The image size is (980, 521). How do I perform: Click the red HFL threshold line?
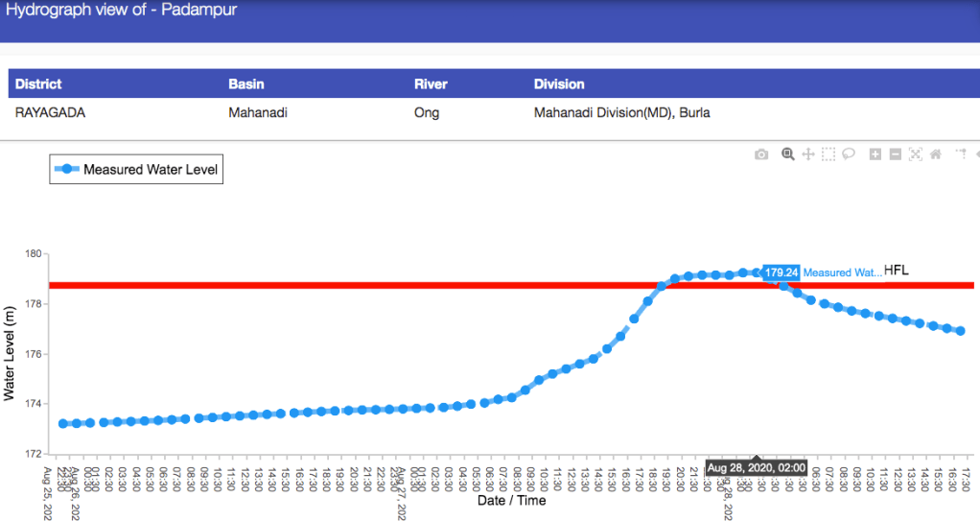pos(384,285)
